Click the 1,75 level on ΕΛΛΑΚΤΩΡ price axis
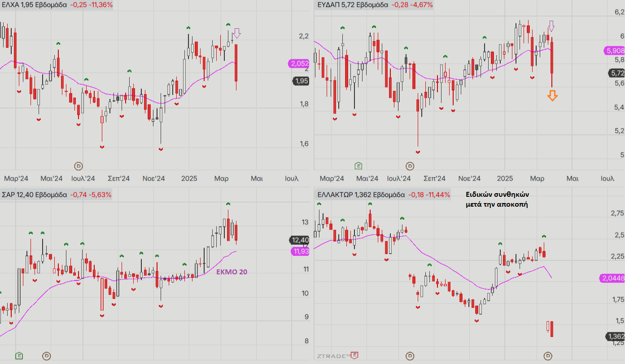Image resolution: width=625 pixels, height=364 pixels. [x=618, y=299]
